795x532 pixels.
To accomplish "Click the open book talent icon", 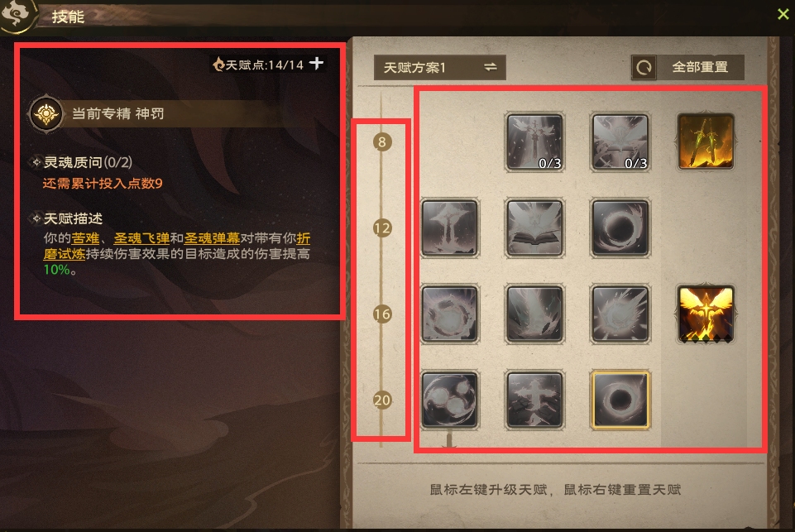I will pyautogui.click(x=534, y=228).
